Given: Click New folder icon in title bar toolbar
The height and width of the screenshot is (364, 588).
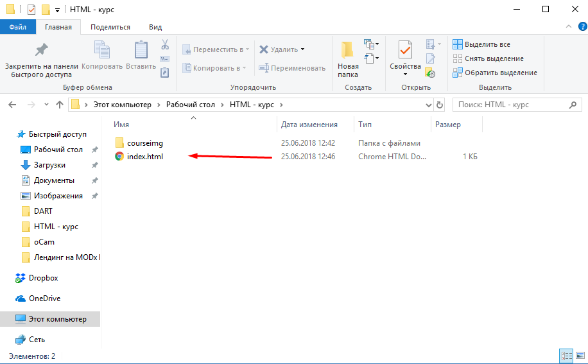Looking at the screenshot, I should [46, 10].
